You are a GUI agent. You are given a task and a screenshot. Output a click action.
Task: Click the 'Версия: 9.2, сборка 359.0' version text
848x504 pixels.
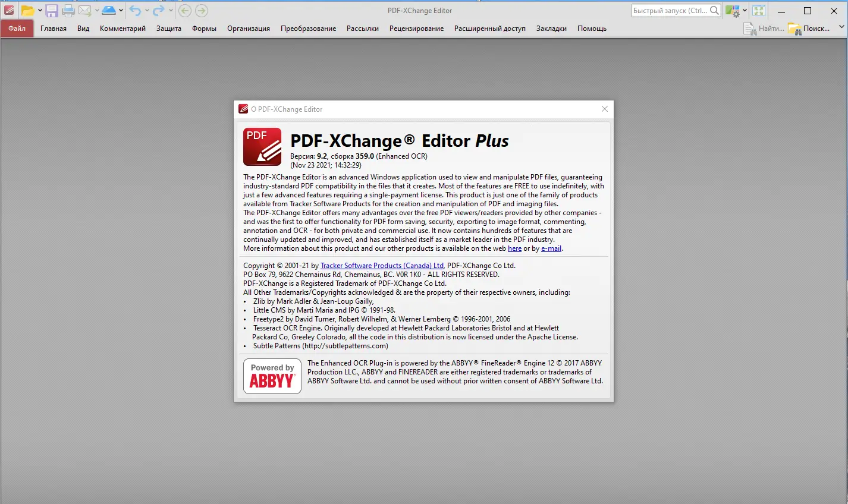(x=332, y=156)
